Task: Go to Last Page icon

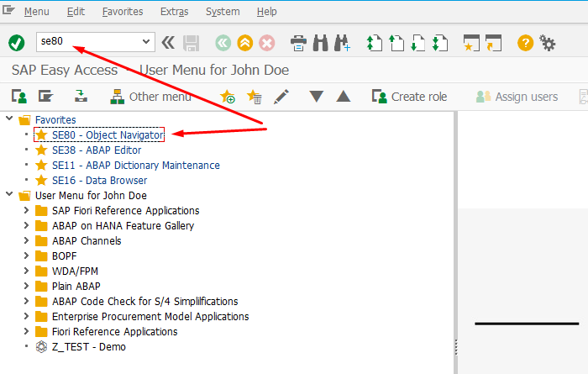Action: pos(440,43)
